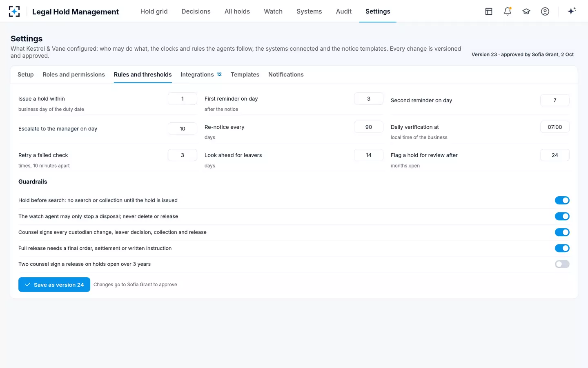
Task: Edit Escalate to the manager day field
Action: (183, 128)
